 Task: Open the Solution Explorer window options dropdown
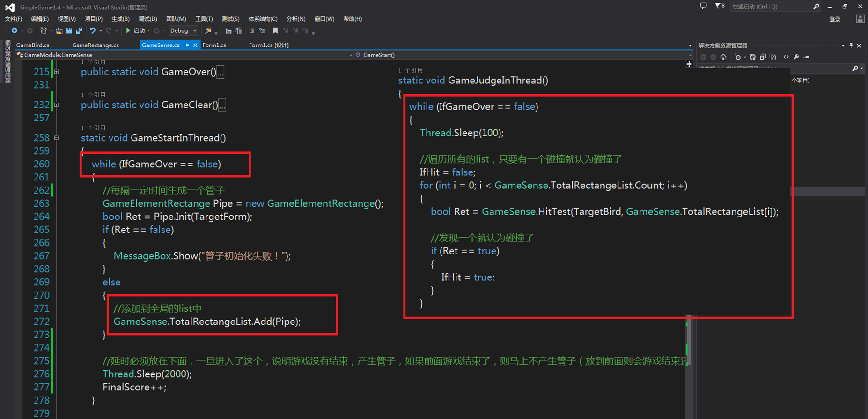pos(843,45)
